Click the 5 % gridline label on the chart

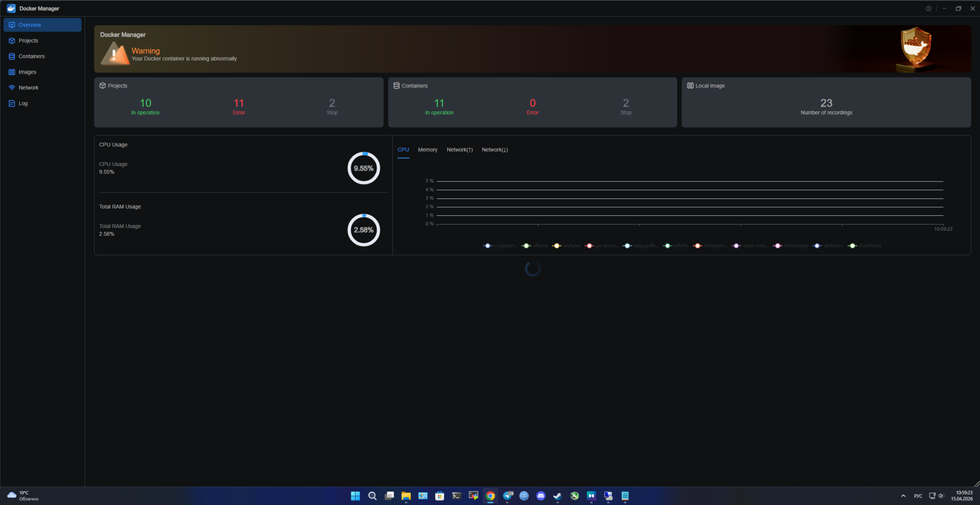coord(430,181)
